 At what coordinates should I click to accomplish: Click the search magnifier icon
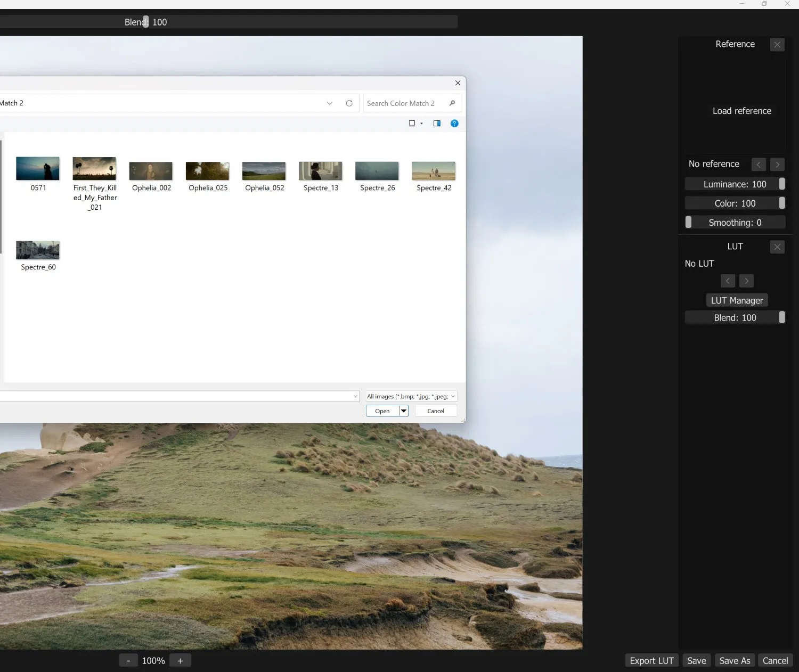(x=452, y=103)
